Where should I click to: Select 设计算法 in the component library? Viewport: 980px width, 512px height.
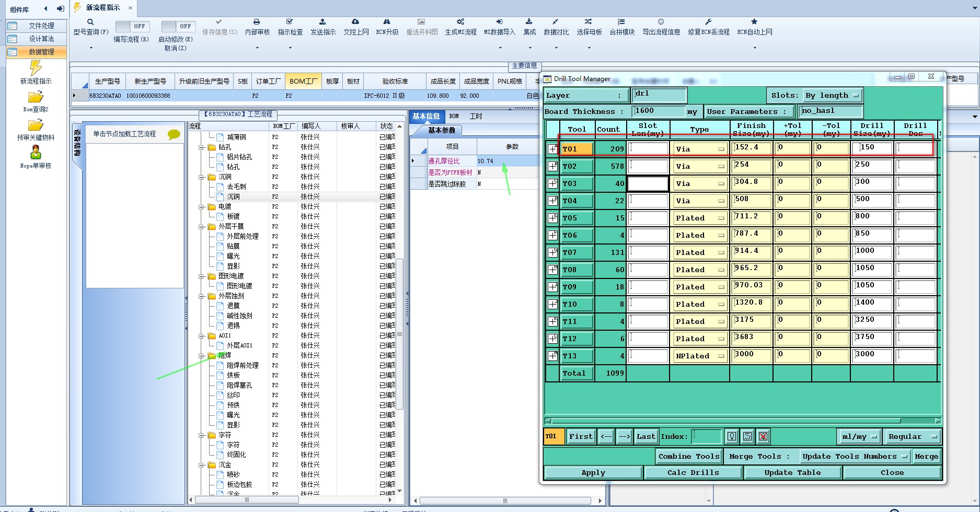click(37, 39)
